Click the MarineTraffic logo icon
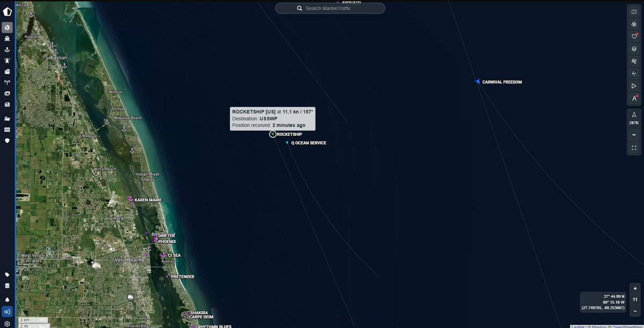This screenshot has height=328, width=644. (7, 12)
